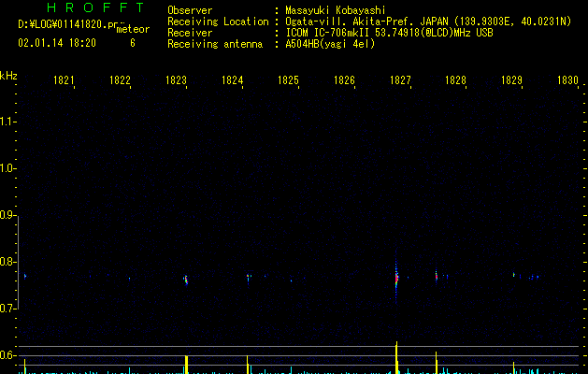Click the 1829 time marker
Viewport: 588px width, 374px height.
(x=511, y=80)
